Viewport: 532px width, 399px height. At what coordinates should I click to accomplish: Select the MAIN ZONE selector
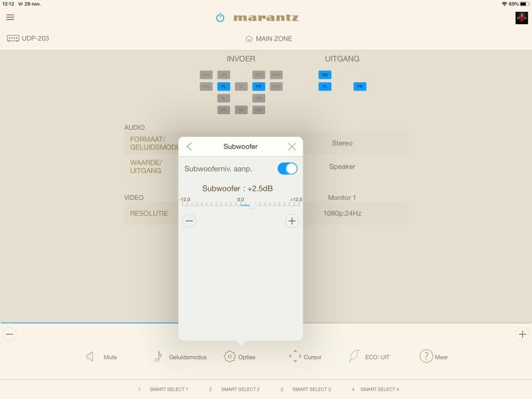(269, 39)
